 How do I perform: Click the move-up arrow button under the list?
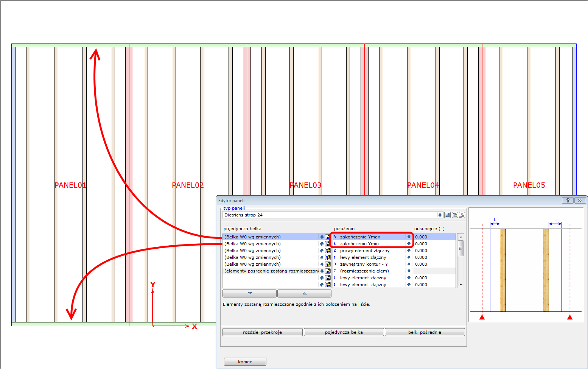point(304,293)
